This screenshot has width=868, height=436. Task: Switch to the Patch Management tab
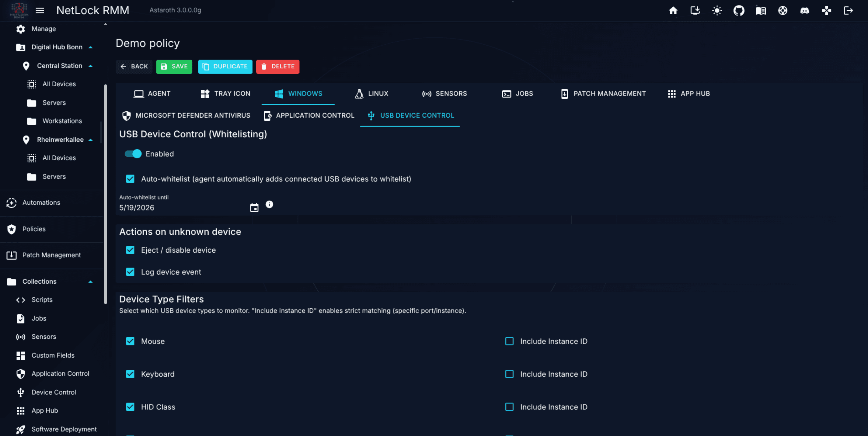[603, 94]
